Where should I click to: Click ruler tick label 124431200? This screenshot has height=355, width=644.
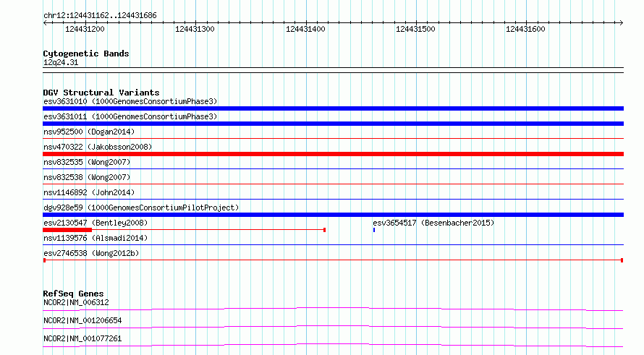click(x=85, y=29)
